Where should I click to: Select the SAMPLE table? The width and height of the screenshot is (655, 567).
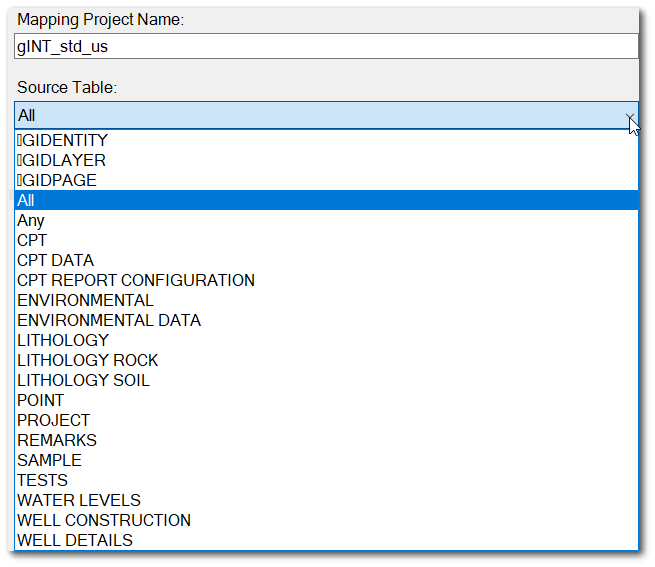326,460
